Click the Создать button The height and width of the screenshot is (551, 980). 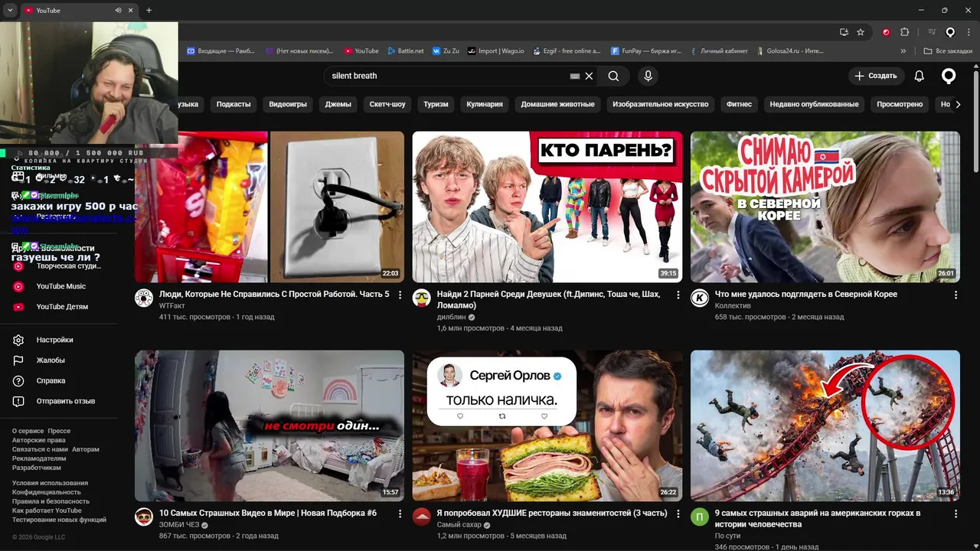pyautogui.click(x=876, y=76)
